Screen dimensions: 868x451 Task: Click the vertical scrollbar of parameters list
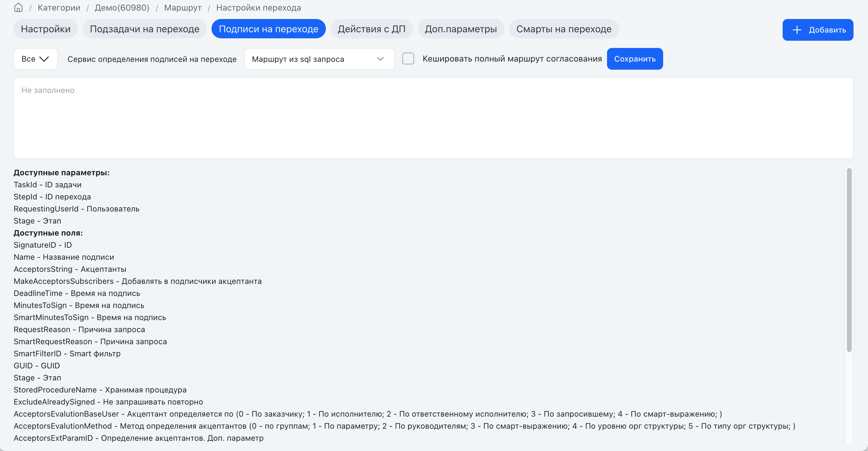[x=849, y=259]
